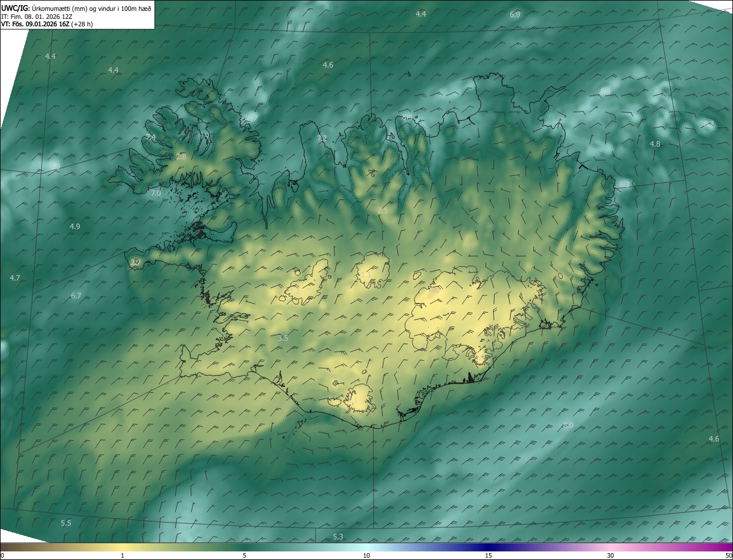This screenshot has width=733, height=560.
Task: Click the IT: Fim. 08.01.2026 12Z line
Action: point(37,17)
